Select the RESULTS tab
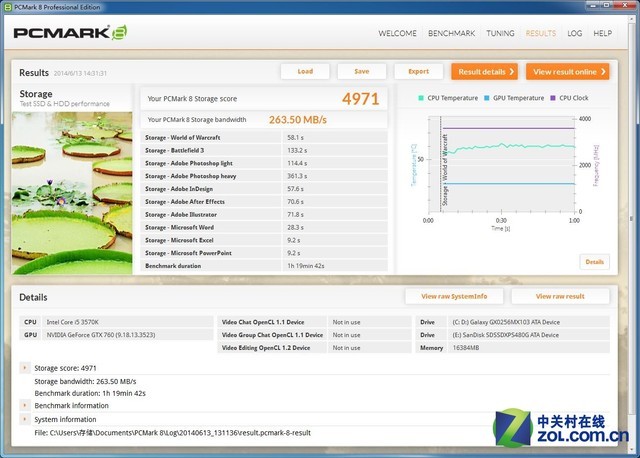The height and width of the screenshot is (458, 640). pos(540,33)
